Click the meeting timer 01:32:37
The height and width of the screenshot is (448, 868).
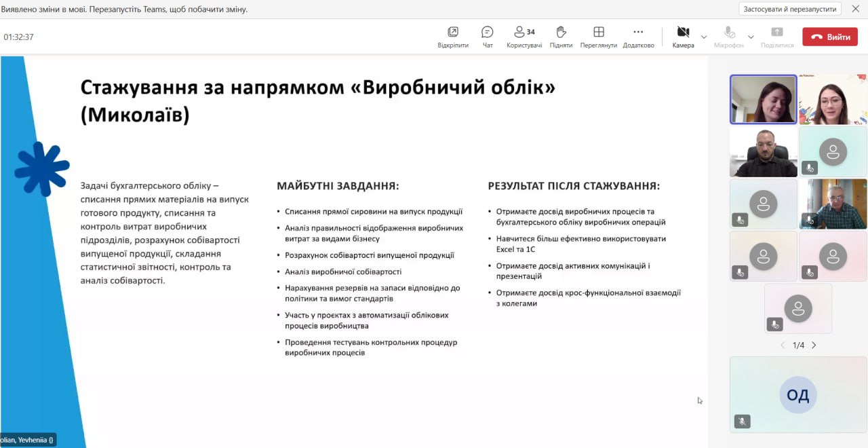(19, 37)
